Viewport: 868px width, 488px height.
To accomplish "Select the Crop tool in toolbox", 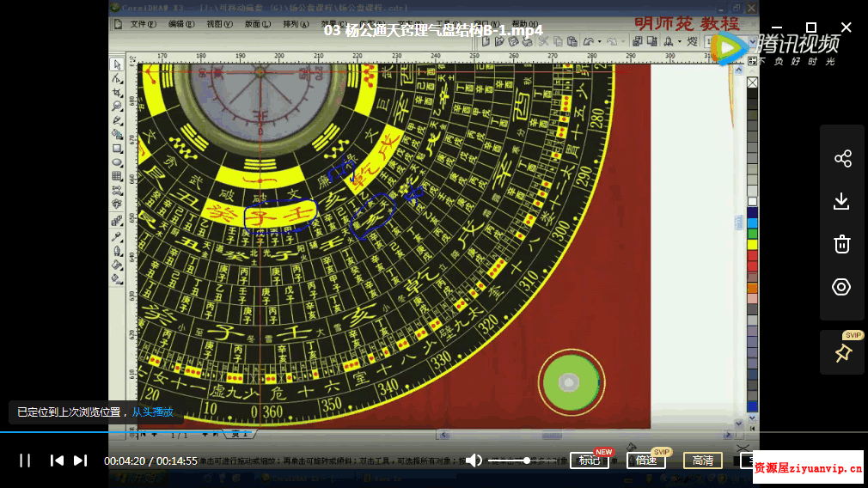I will pos(117,93).
